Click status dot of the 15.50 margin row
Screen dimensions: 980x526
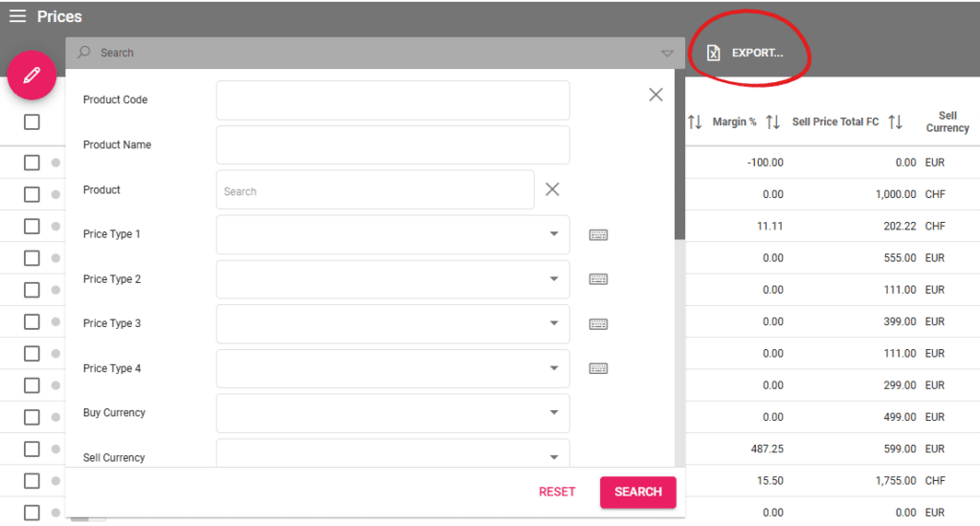pyautogui.click(x=56, y=481)
